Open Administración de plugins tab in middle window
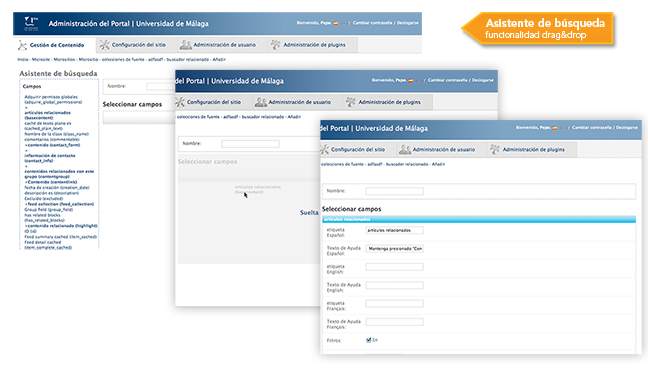This screenshot has width=648, height=377. coord(384,102)
